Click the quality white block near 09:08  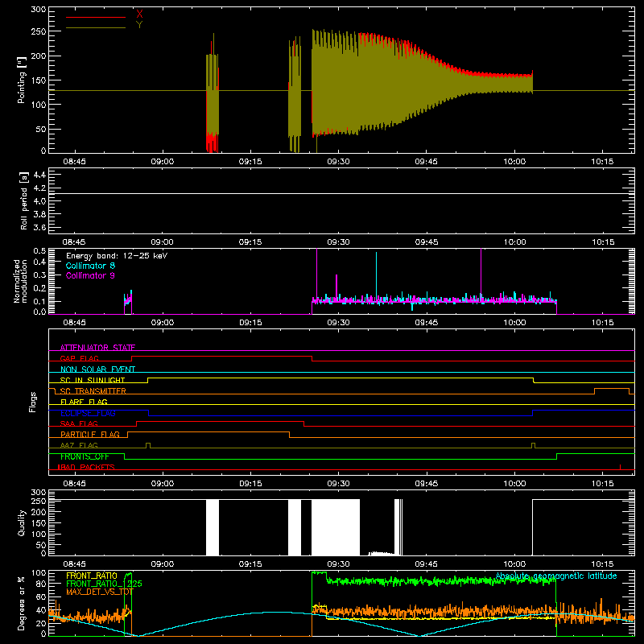tap(213, 527)
